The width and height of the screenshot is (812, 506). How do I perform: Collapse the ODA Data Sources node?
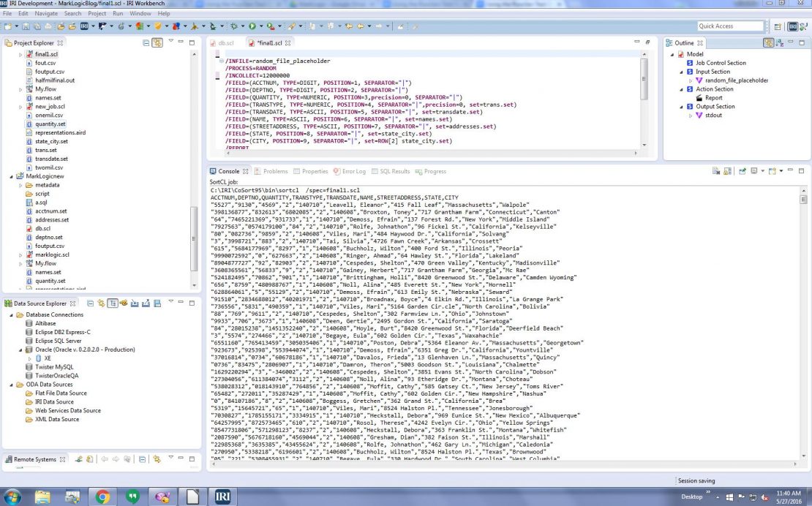click(12, 385)
